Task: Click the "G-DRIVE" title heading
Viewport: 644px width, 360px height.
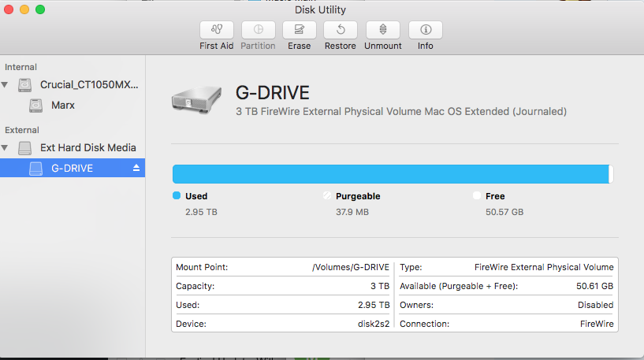Action: (x=272, y=93)
